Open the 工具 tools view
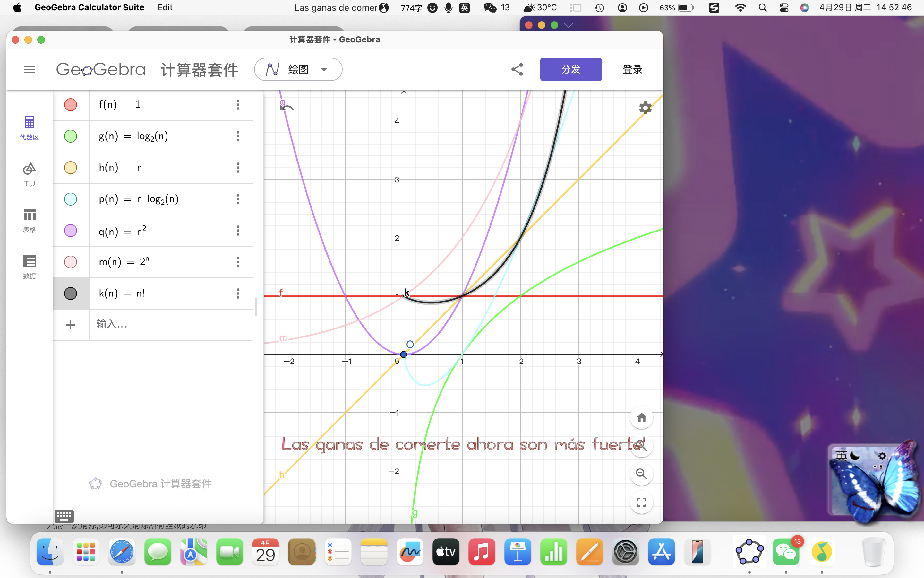The width and height of the screenshot is (924, 578). tap(30, 174)
